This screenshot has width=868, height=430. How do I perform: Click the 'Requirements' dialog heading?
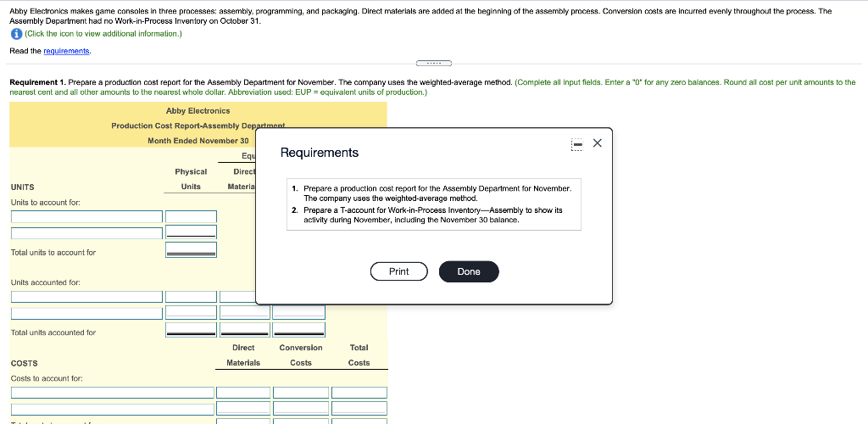coord(320,153)
